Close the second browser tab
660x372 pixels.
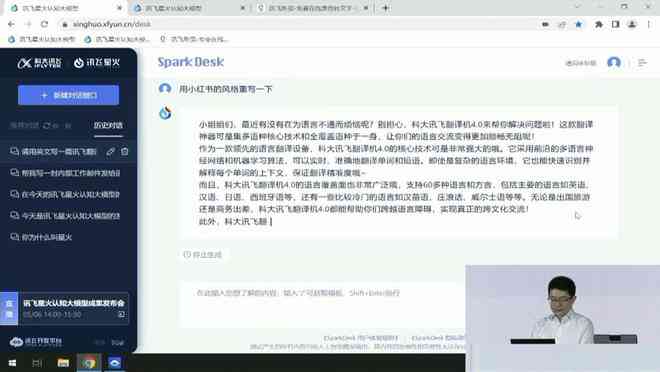242,8
